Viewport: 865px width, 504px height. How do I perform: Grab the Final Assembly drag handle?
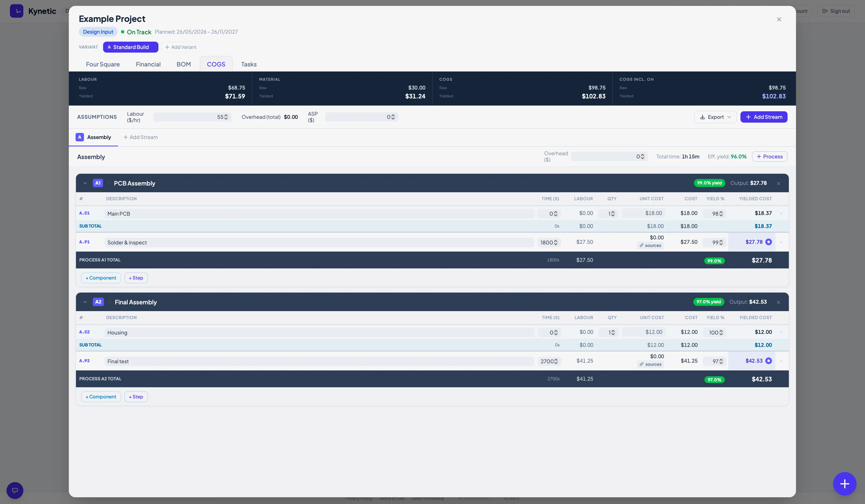[110, 302]
